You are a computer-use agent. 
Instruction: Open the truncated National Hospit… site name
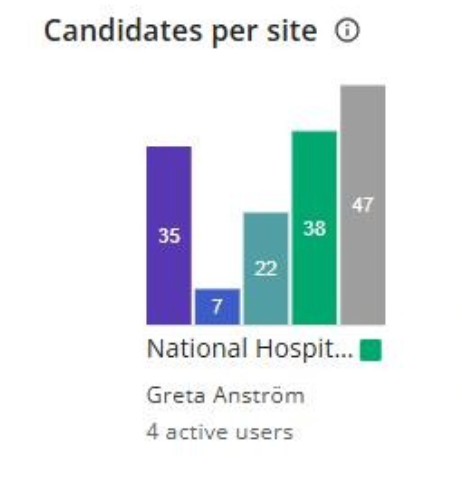250,349
